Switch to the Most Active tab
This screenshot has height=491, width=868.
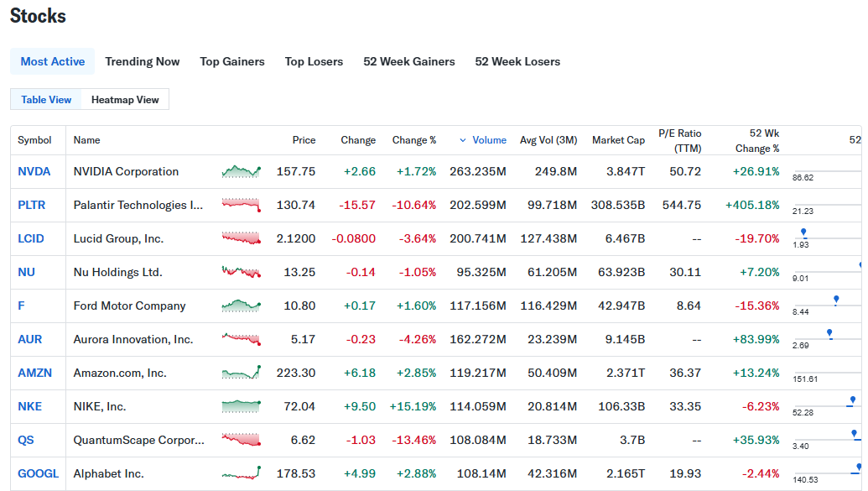[53, 61]
